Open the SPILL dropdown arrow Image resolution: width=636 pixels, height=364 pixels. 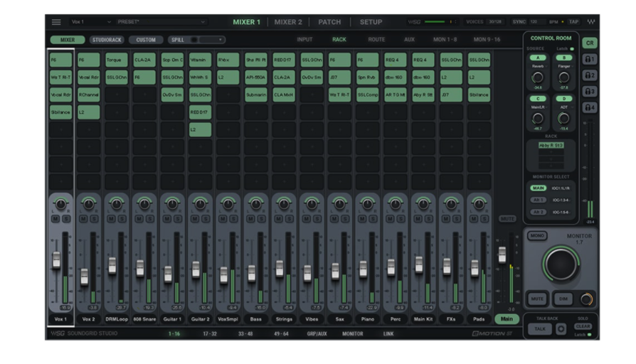pos(221,40)
